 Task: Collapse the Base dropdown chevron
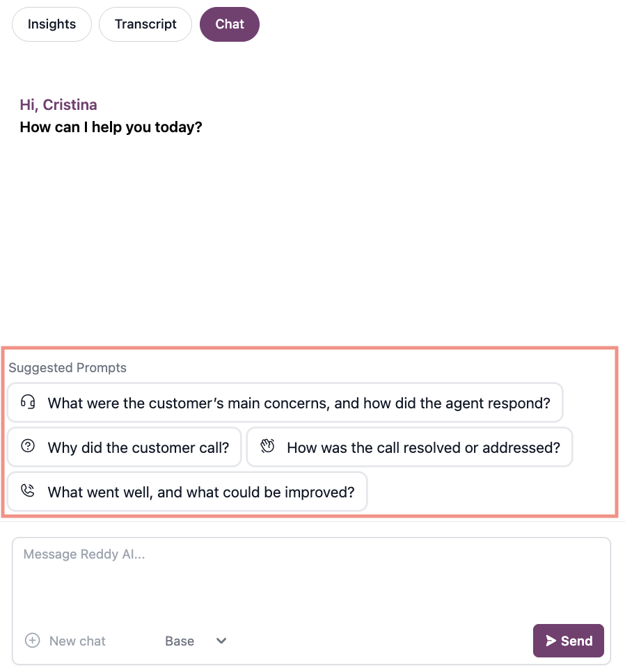pos(221,641)
